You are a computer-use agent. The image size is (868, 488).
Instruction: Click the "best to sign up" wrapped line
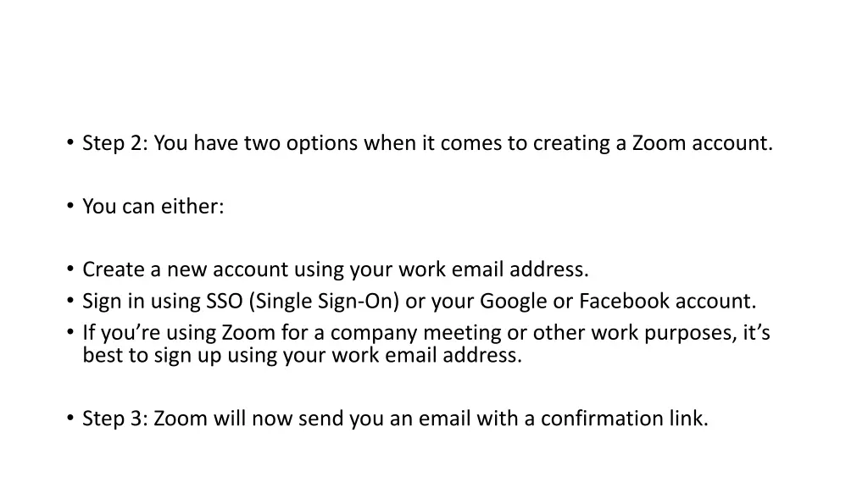(x=302, y=355)
